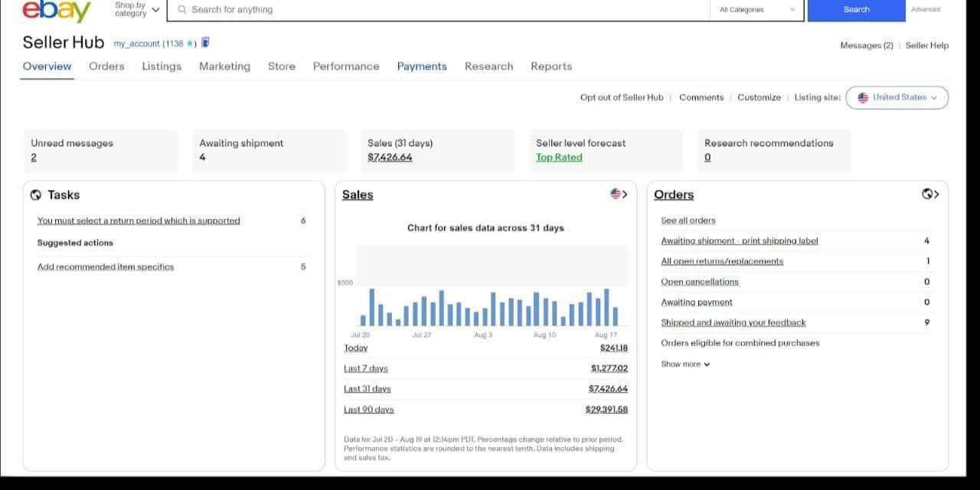The image size is (980, 490).
Task: Click the Top Rated seller level link
Action: tap(559, 158)
